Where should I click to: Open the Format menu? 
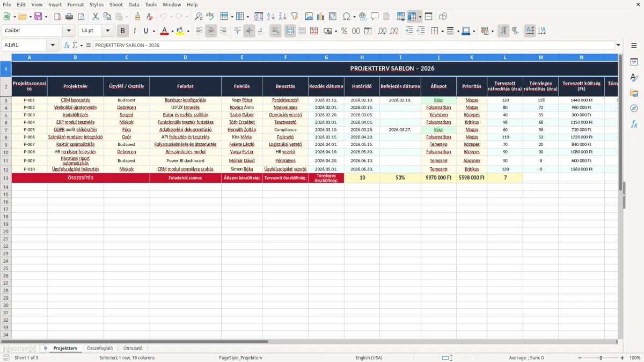point(75,4)
